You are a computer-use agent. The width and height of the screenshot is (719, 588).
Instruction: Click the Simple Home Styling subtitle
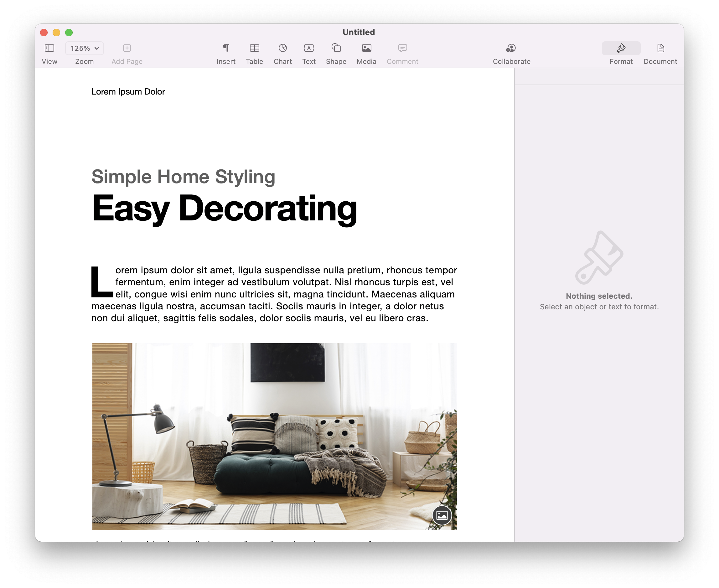(183, 177)
